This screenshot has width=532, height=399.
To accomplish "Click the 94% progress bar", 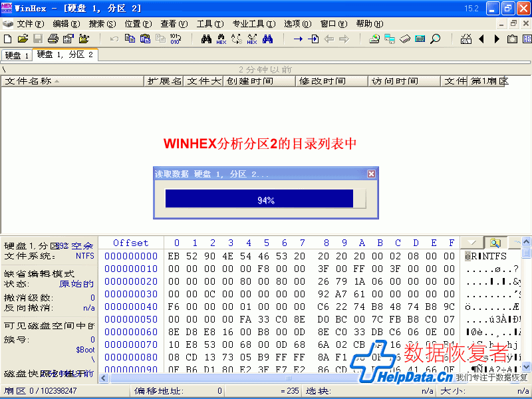I will 265,198.
